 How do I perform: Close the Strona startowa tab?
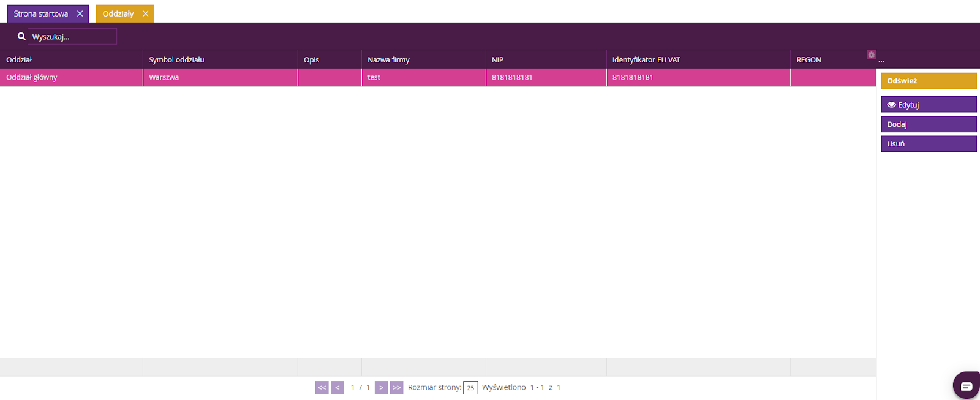pyautogui.click(x=80, y=13)
